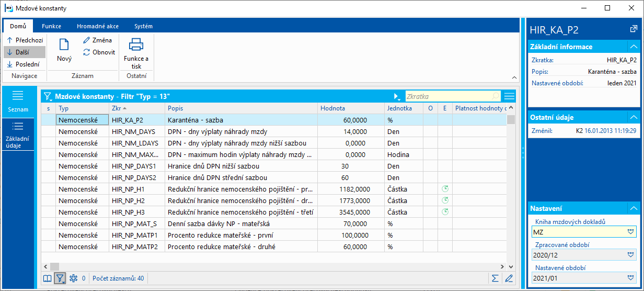The height and width of the screenshot is (291, 644).
Task: Pop out the HIR_KA_P2 preview panel
Action: coord(634,30)
